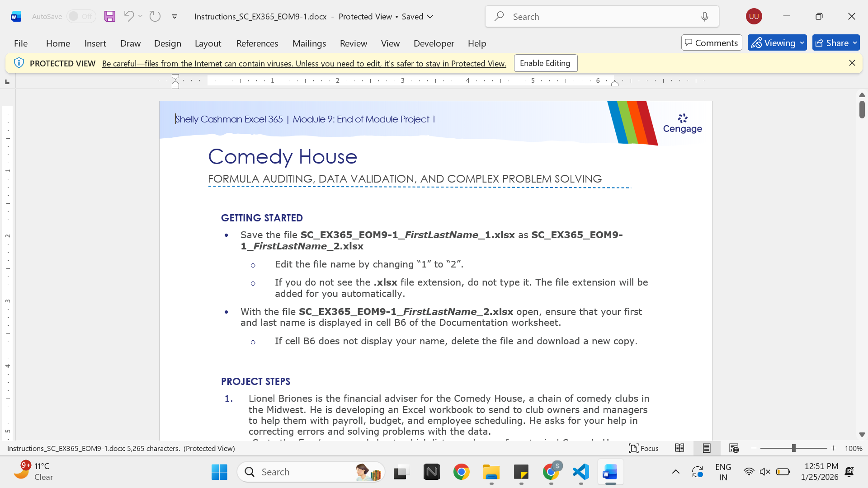Open Sticky Notes from the taskbar
This screenshot has height=488, width=868.
[521, 472]
